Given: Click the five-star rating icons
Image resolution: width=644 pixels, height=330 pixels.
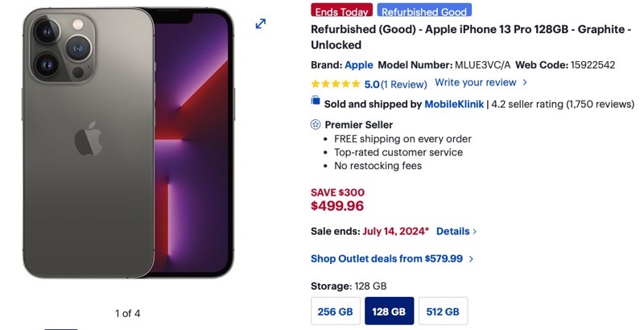Looking at the screenshot, I should [x=335, y=84].
